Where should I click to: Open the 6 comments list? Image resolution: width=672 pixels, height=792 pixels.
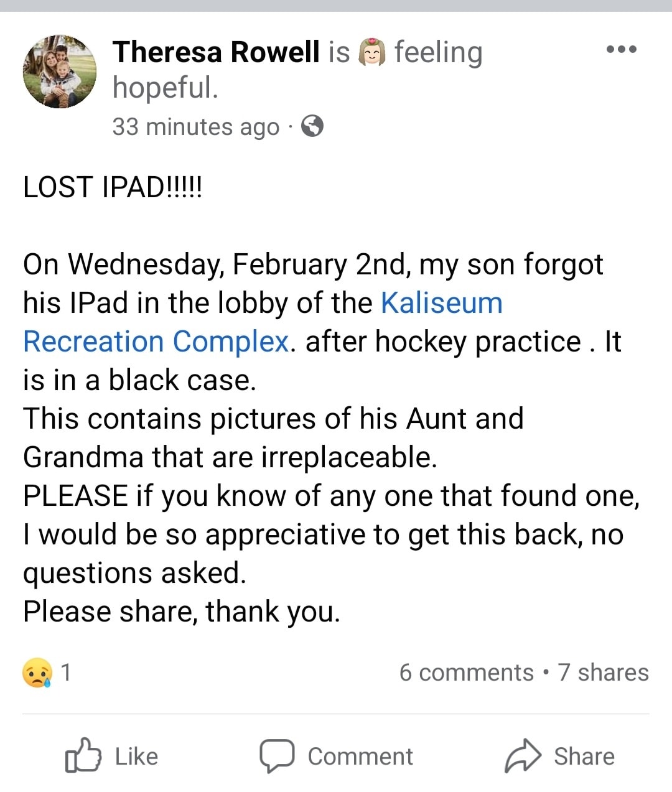pos(466,673)
